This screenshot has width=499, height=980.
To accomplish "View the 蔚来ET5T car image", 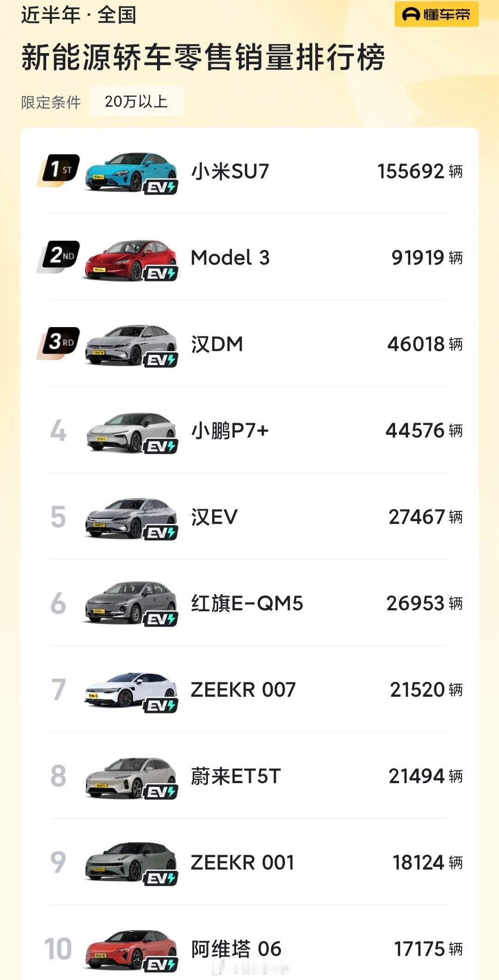I will [x=131, y=777].
